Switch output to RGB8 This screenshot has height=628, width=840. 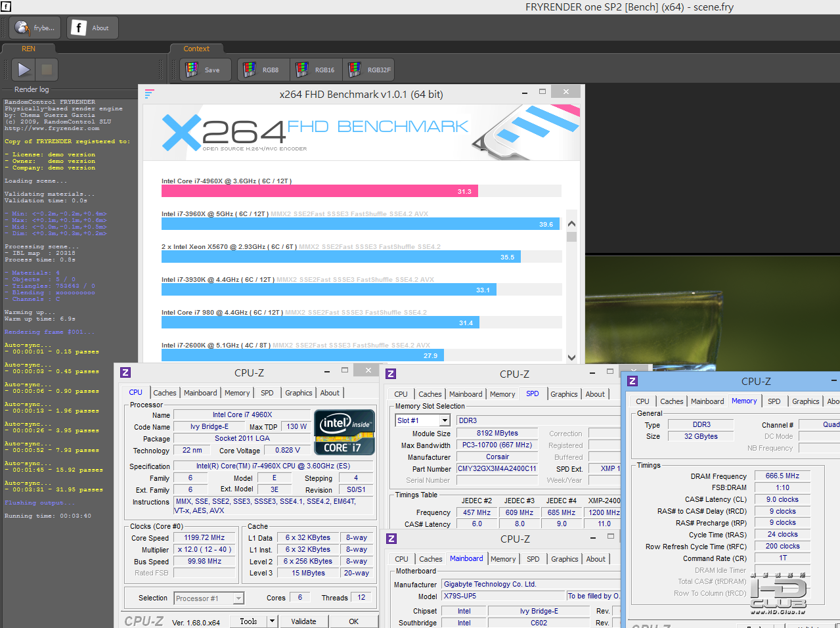pos(263,70)
